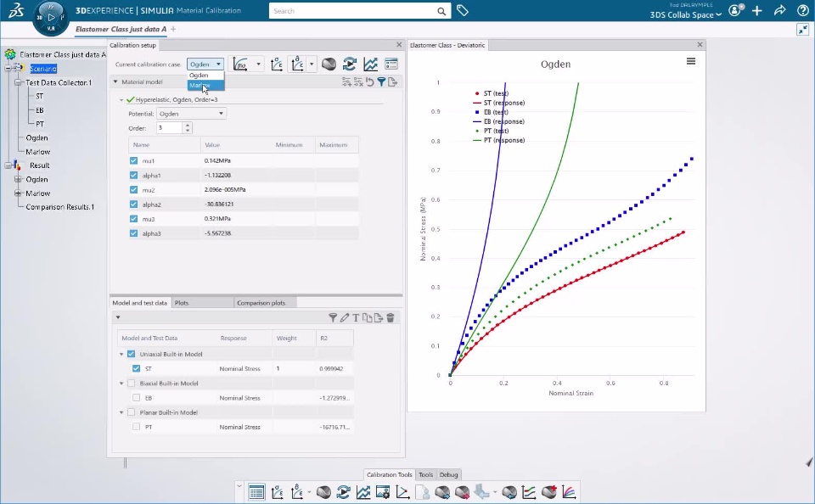Click the add parameter sliders icon in Material model header
Viewport: 815px width, 504px height.
point(346,82)
